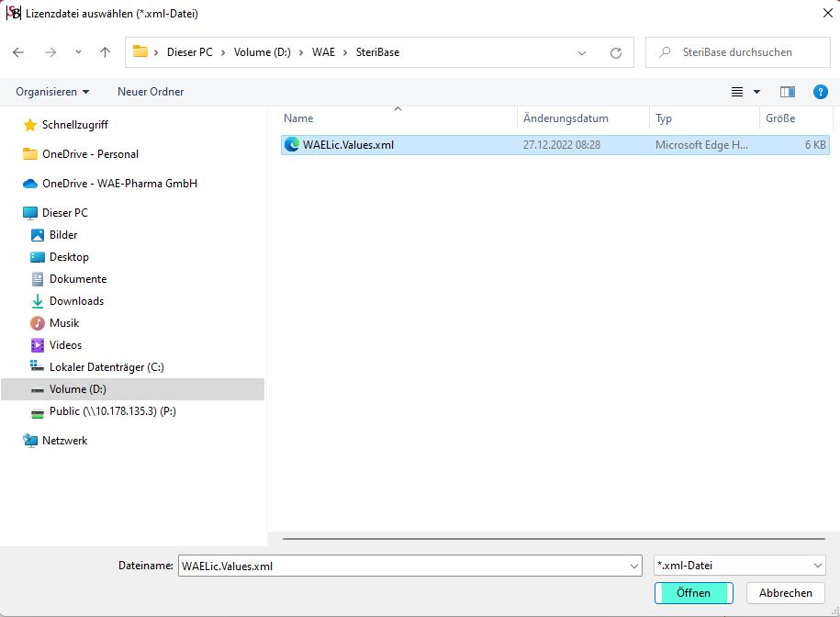Click the folder icon in address bar

pyautogui.click(x=140, y=51)
